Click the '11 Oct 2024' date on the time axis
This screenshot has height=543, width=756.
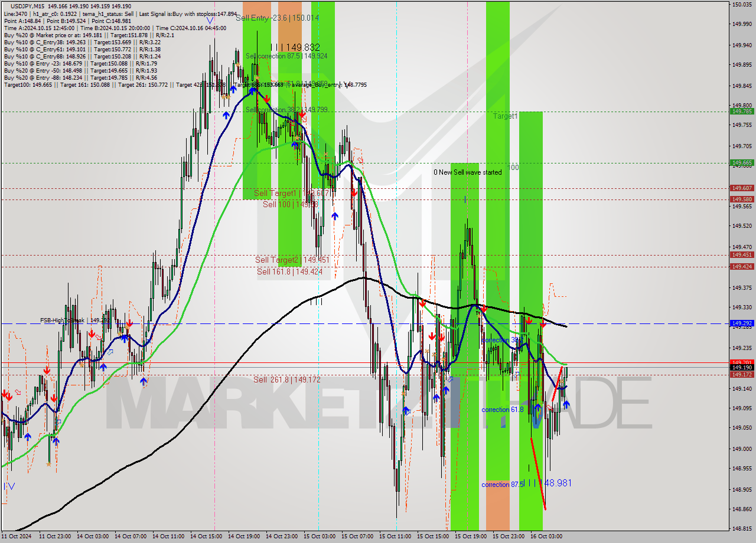coord(17,537)
